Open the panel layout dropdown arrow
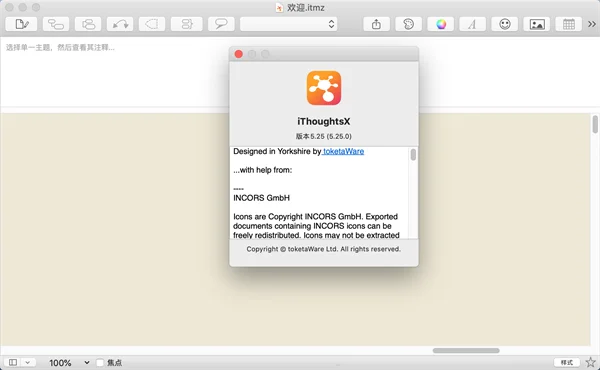The image size is (600, 370). click(x=28, y=362)
